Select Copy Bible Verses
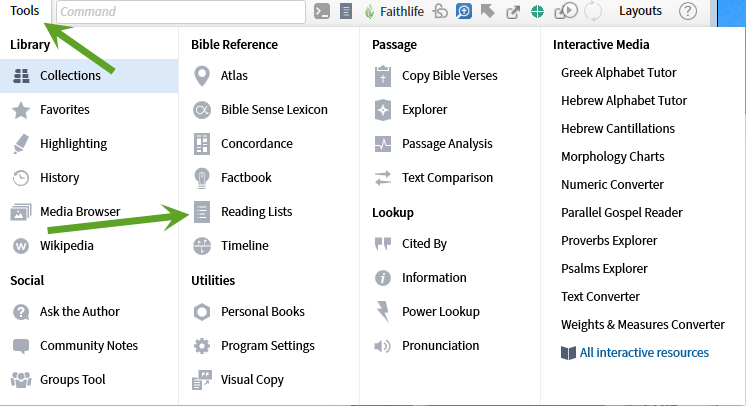Viewport: 746px width, 406px height. [449, 76]
